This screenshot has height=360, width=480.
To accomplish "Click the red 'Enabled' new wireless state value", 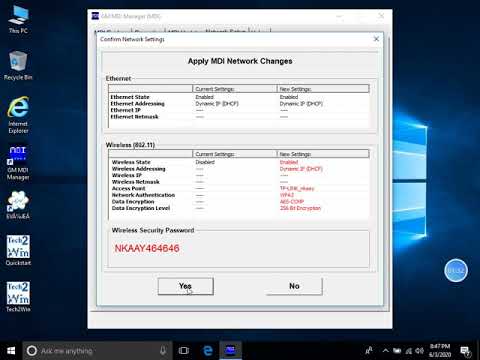I will click(x=289, y=162).
